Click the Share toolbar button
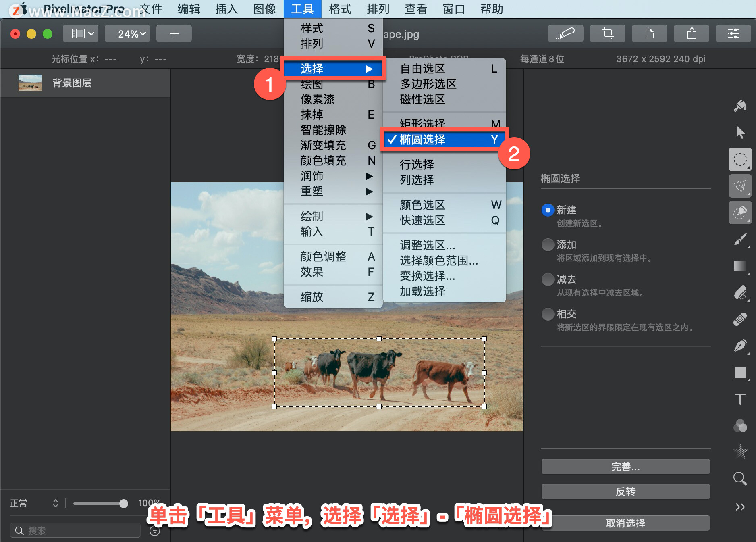 pyautogui.click(x=691, y=33)
